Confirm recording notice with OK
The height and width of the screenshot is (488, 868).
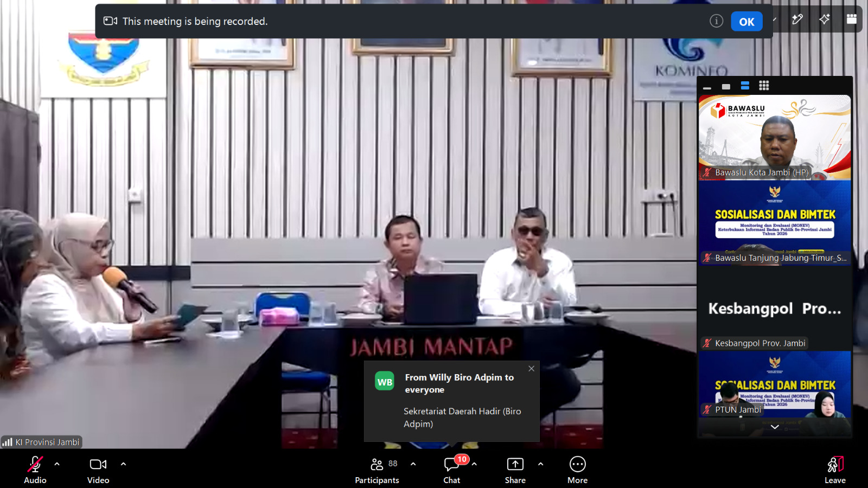746,22
